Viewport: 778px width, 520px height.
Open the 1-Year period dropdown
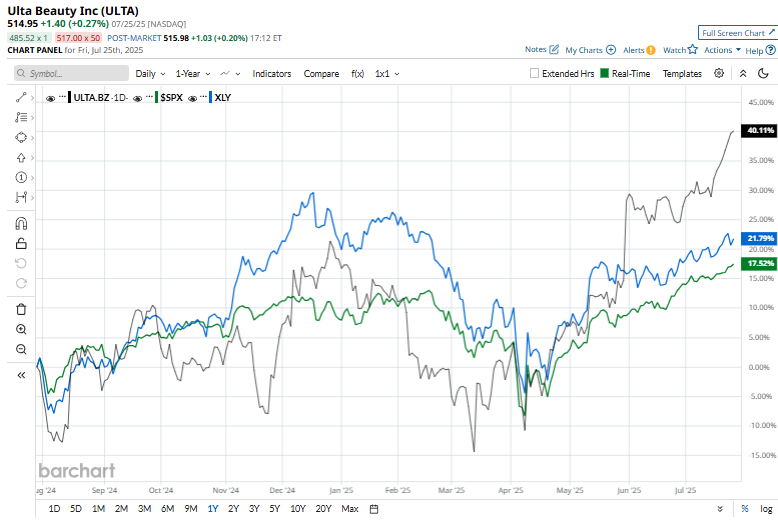pyautogui.click(x=193, y=73)
